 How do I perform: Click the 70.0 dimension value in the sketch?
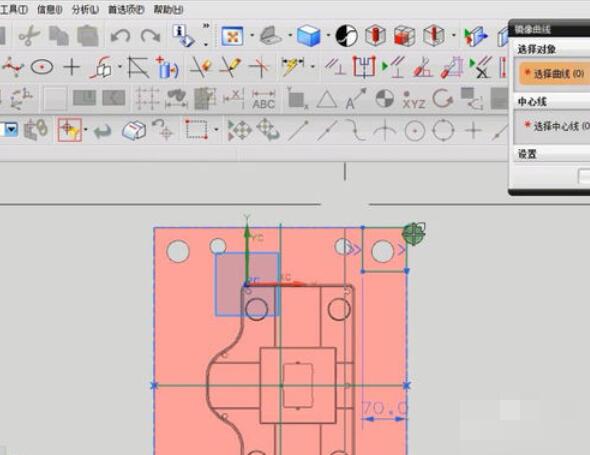coord(384,408)
